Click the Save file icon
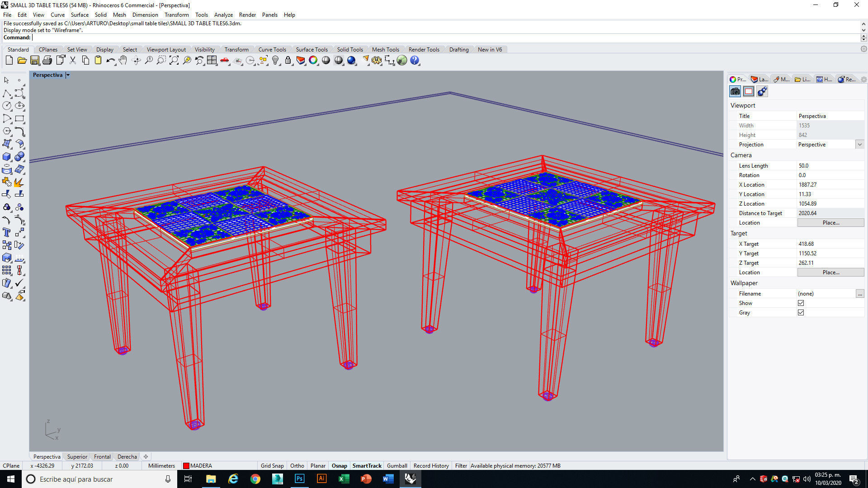868x488 pixels. pyautogui.click(x=34, y=61)
